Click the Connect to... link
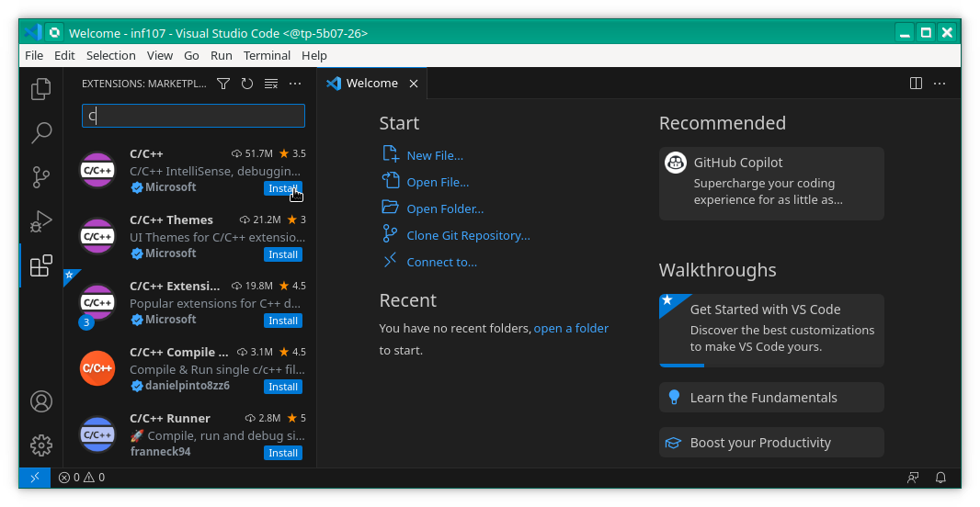The height and width of the screenshot is (507, 980). [x=442, y=263]
